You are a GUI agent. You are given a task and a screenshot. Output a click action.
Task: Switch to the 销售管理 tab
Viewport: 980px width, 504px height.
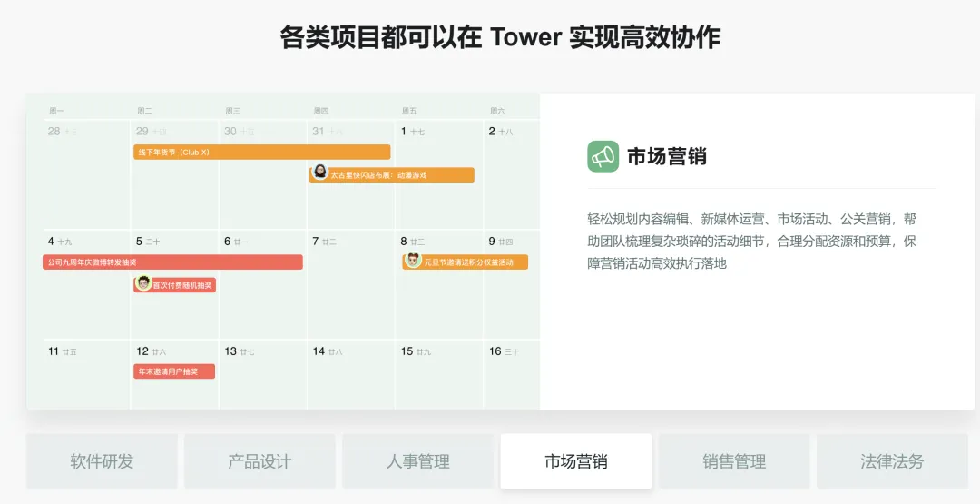[x=734, y=461]
